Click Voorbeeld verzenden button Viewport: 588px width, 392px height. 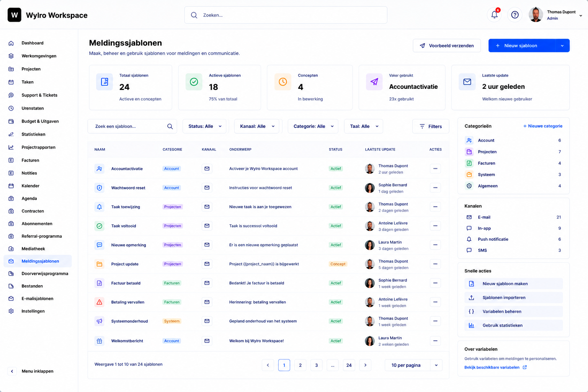[x=447, y=46]
